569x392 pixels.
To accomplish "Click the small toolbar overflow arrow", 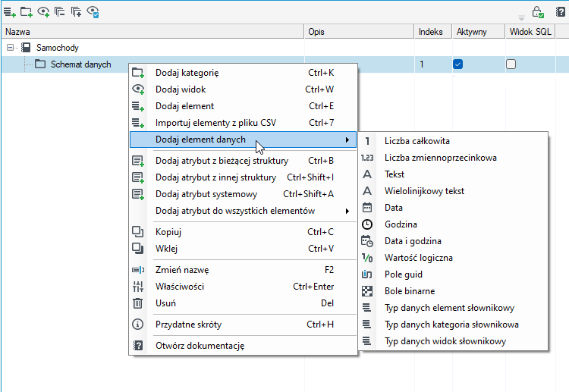I will [521, 17].
